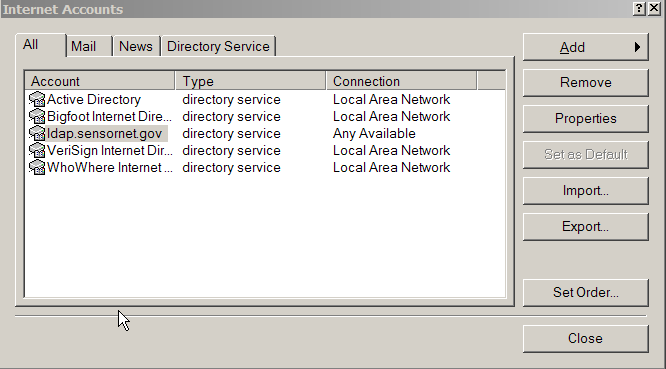The height and width of the screenshot is (369, 666).
Task: Remove the selected account
Action: click(586, 82)
